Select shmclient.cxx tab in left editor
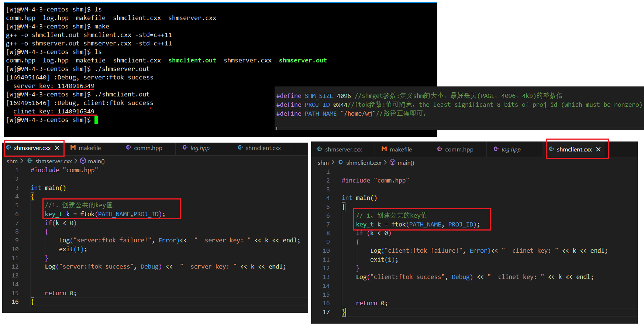The width and height of the screenshot is (644, 324). pyautogui.click(x=263, y=148)
